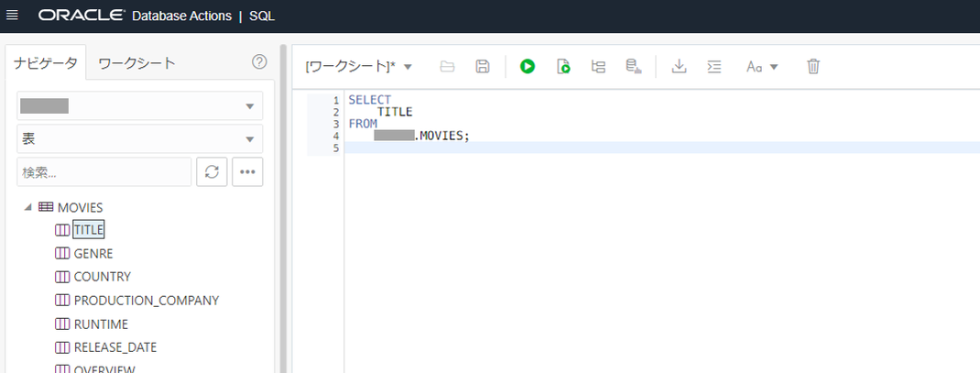Expand the schema selection dropdown

click(x=140, y=105)
